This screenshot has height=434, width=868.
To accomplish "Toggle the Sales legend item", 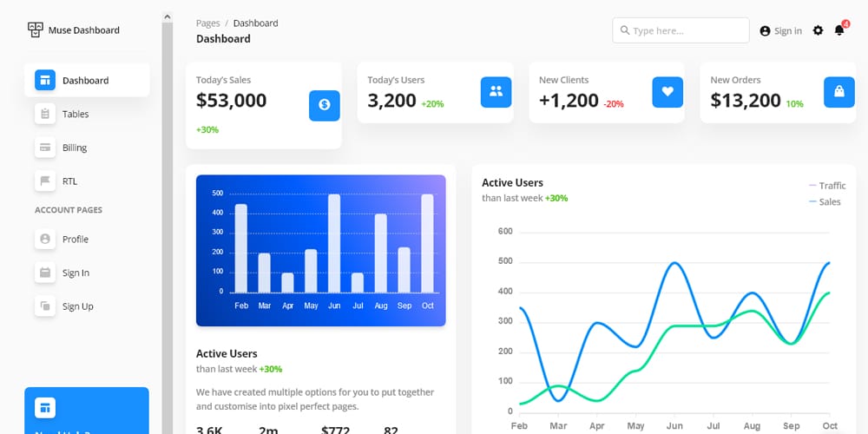I will point(825,201).
